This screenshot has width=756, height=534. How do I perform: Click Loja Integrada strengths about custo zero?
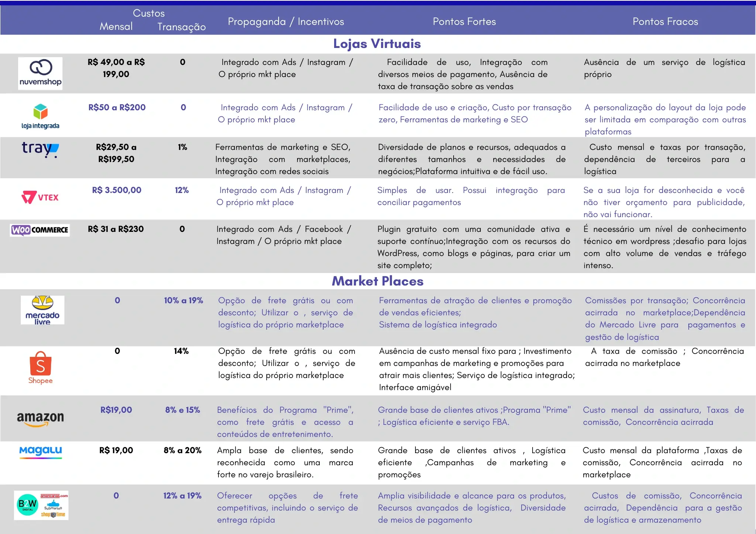(475, 113)
